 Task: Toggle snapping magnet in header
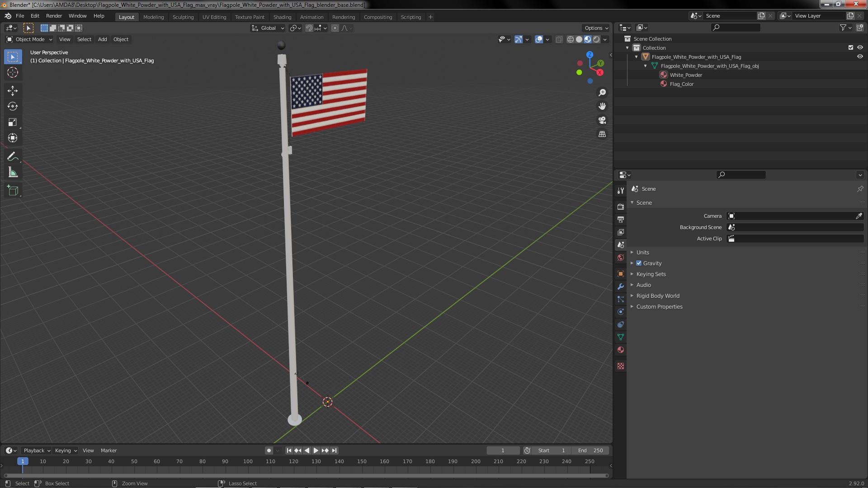[x=309, y=28]
